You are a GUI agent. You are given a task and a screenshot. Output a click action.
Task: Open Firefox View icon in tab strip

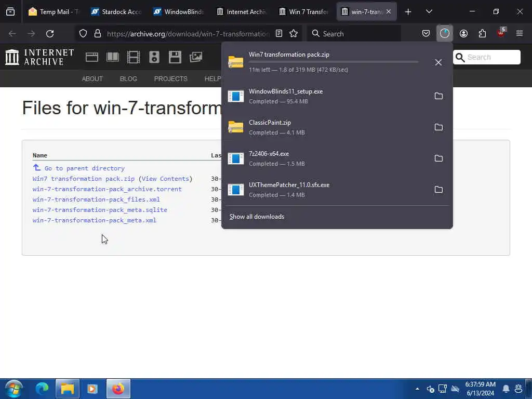coord(10,12)
